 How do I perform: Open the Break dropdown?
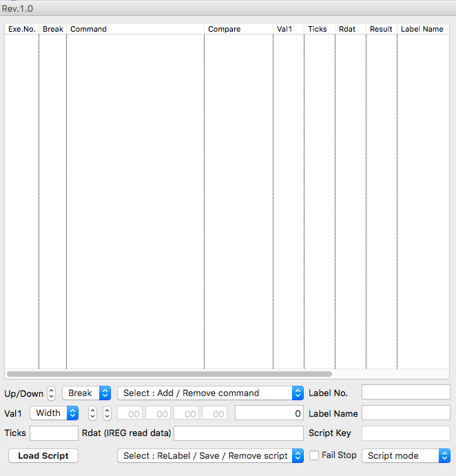coord(87,393)
